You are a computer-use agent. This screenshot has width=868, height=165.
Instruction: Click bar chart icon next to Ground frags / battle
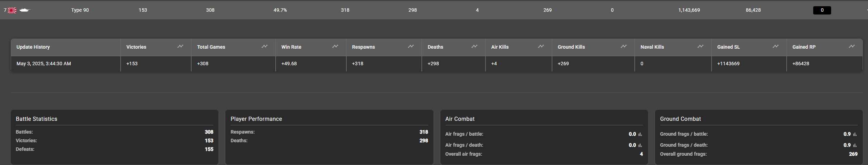click(x=855, y=134)
